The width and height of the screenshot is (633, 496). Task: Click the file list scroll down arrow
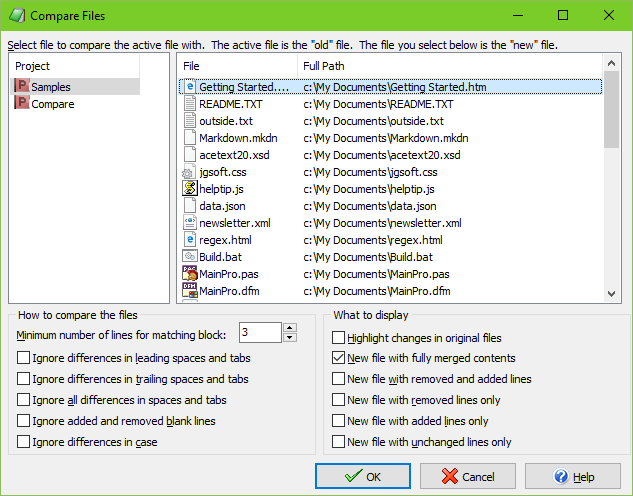tap(611, 294)
